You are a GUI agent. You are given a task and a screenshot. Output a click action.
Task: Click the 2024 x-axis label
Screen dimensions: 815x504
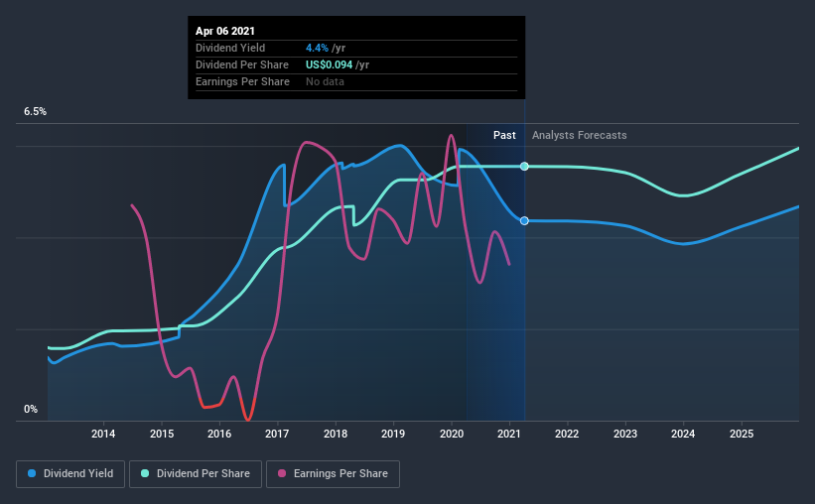click(682, 434)
